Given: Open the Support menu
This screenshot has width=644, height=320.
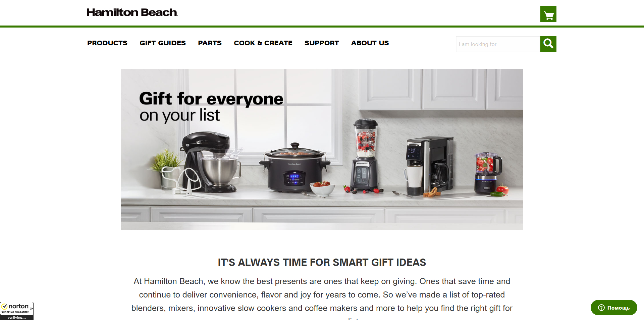Looking at the screenshot, I should pyautogui.click(x=322, y=43).
